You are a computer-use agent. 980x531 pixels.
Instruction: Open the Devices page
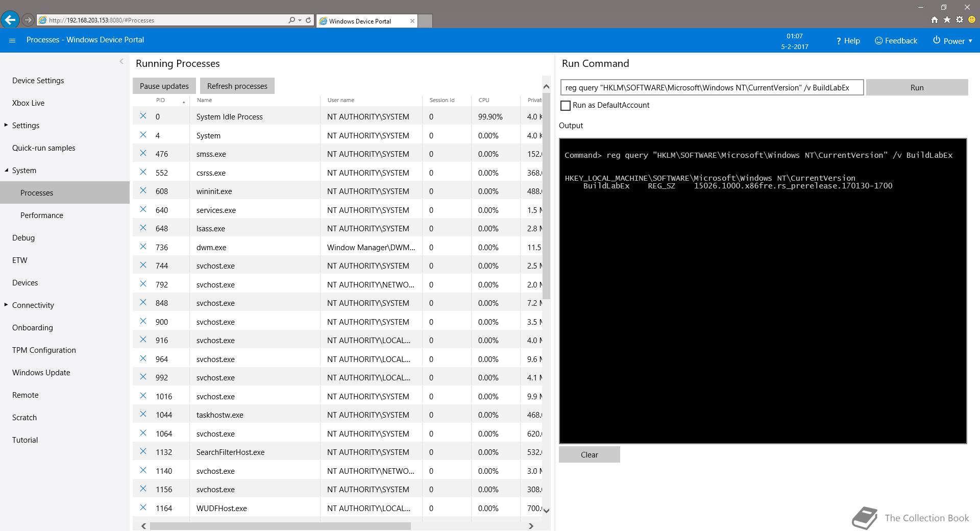click(x=25, y=283)
